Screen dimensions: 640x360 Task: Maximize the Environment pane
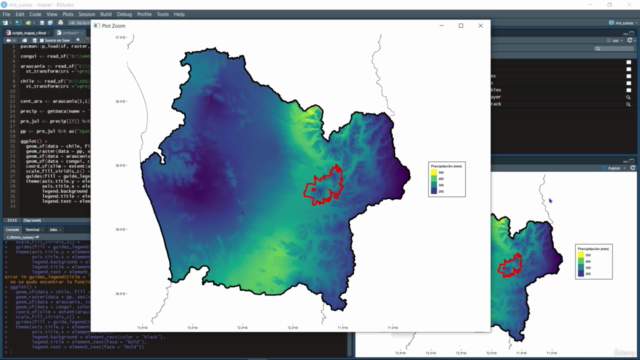click(x=632, y=33)
